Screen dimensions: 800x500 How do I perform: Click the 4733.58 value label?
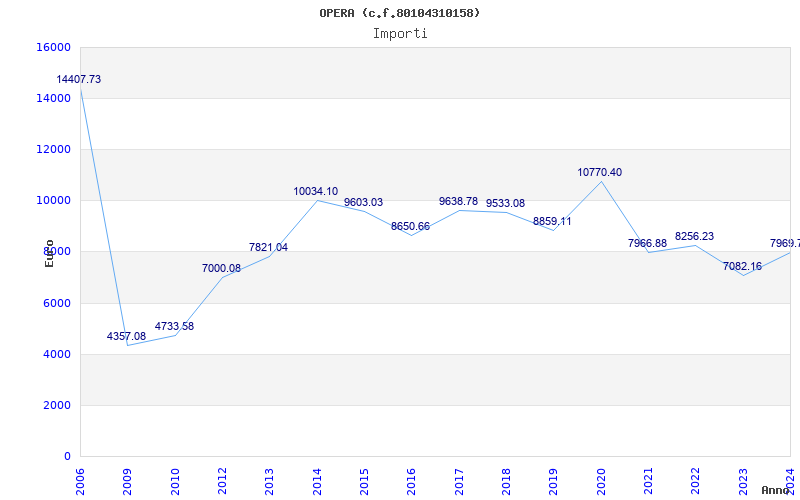174,327
